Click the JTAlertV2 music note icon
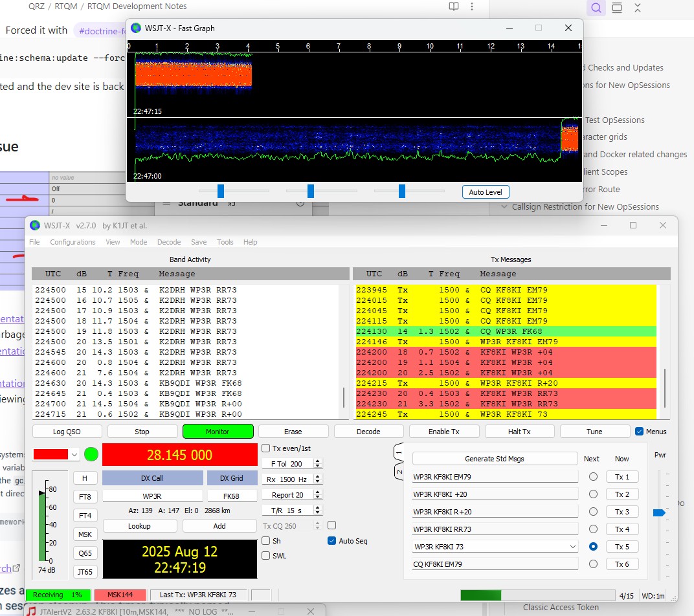The height and width of the screenshot is (616, 694). tap(31, 611)
